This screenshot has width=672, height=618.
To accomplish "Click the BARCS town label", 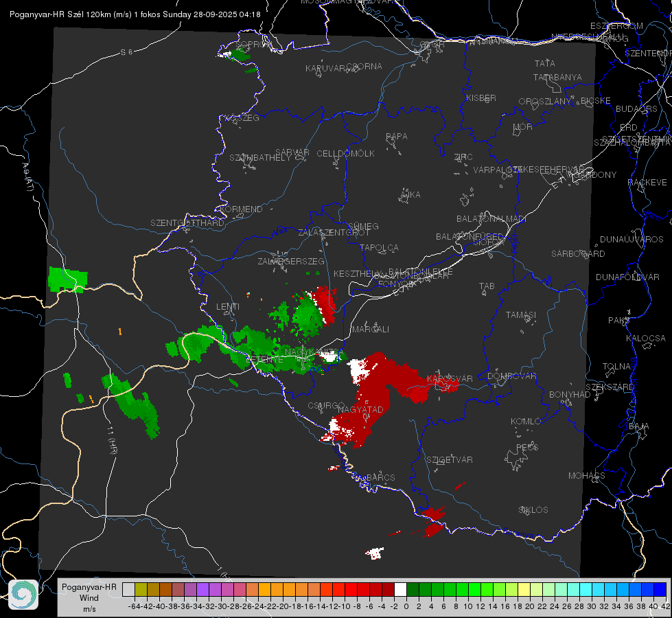I will tap(381, 477).
